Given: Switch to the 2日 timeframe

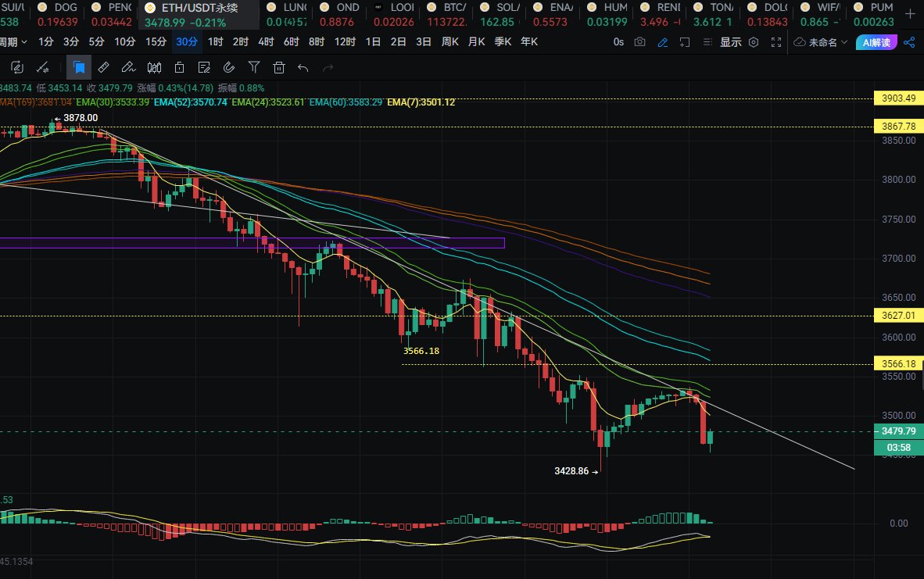Looking at the screenshot, I should point(398,42).
